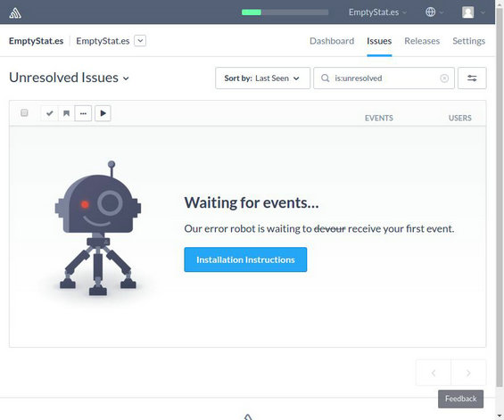Switch to the Dashboard tab
This screenshot has width=504, height=420.
[x=332, y=41]
